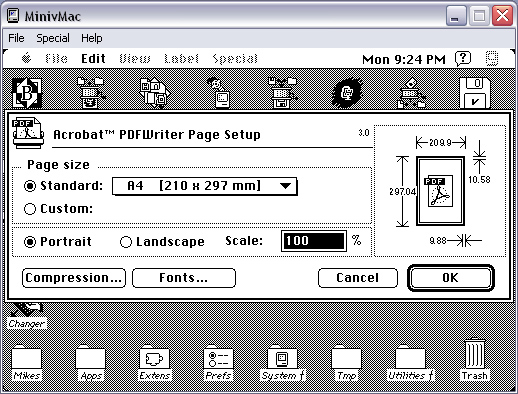The width and height of the screenshot is (518, 394).
Task: Click the black blob computer desktop icon
Action: coord(347,93)
